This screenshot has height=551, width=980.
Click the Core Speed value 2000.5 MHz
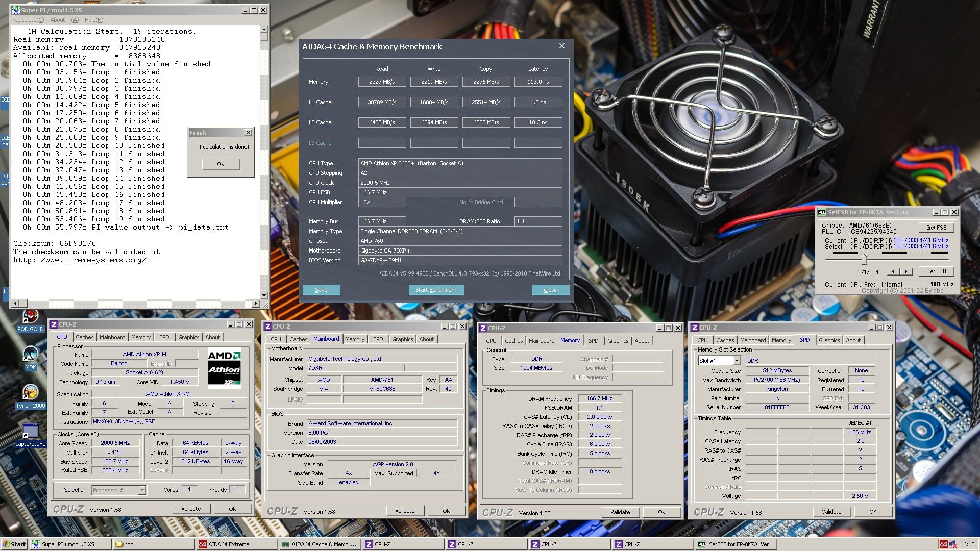tap(115, 443)
